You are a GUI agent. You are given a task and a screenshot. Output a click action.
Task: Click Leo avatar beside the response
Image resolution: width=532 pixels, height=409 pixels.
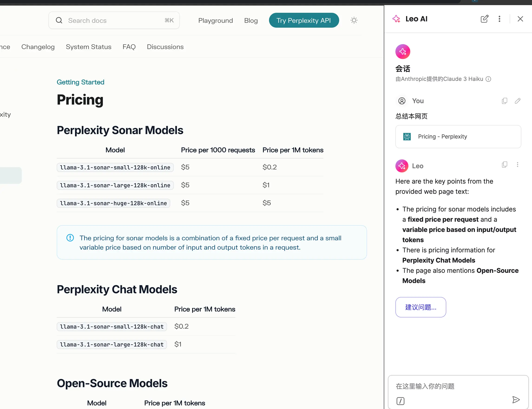point(402,166)
